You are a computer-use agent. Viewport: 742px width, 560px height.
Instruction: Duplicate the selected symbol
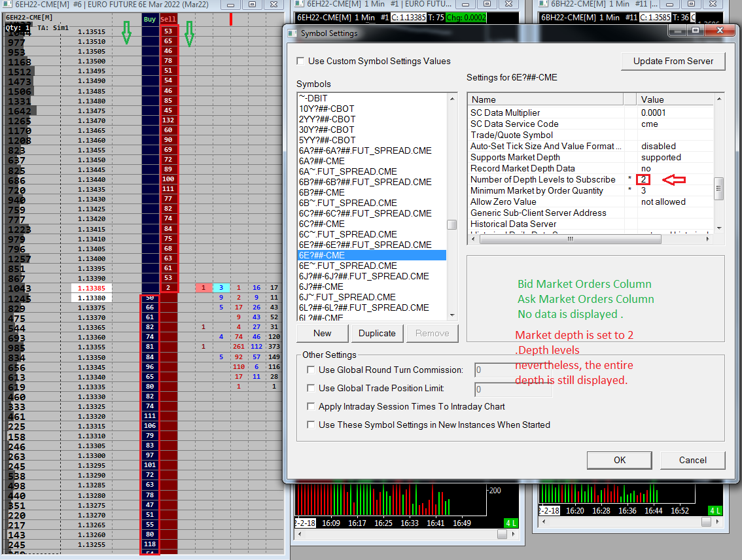point(377,333)
